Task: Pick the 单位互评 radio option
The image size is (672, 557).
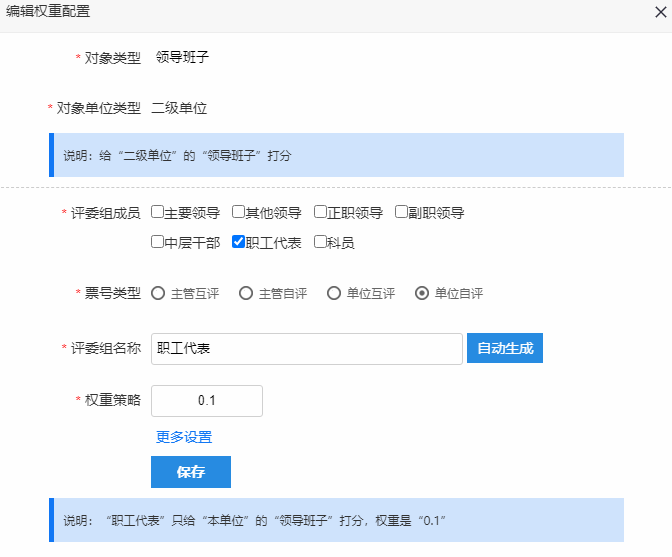Action: (334, 293)
